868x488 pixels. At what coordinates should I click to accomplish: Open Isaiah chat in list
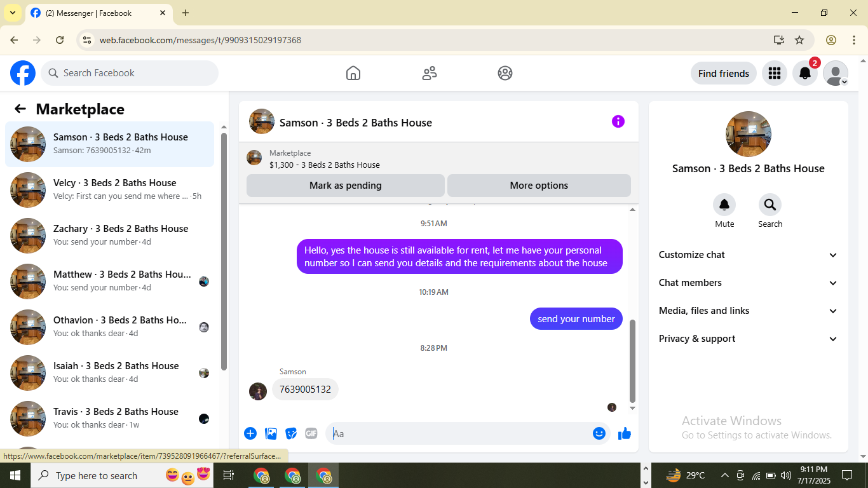(x=110, y=373)
